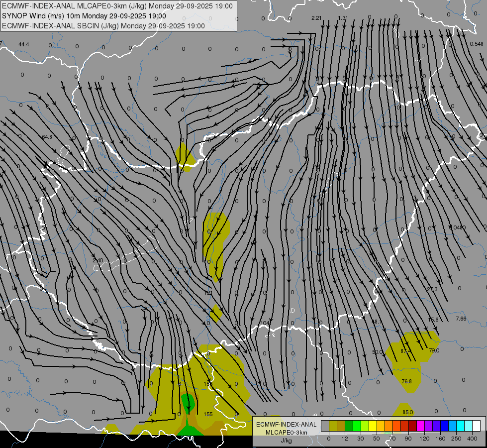This screenshot has width=487, height=448.
Task: Select the dark green legend swatch
Action: 349,426
